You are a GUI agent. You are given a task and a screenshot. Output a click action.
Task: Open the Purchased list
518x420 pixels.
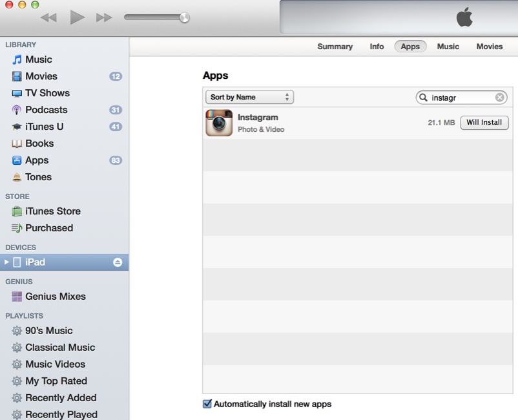(48, 228)
